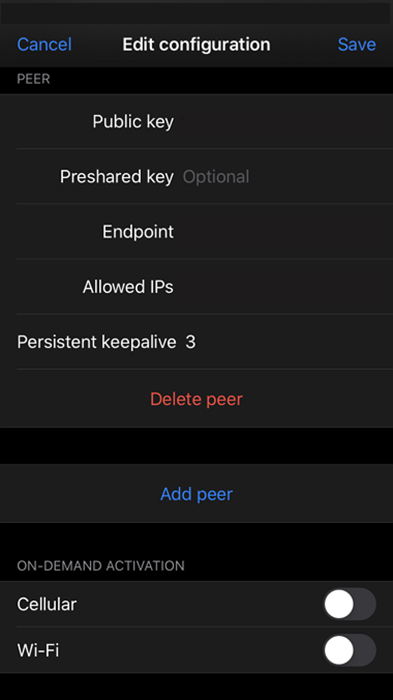Turn on the Wi-Fi on-demand switch

coord(350,650)
